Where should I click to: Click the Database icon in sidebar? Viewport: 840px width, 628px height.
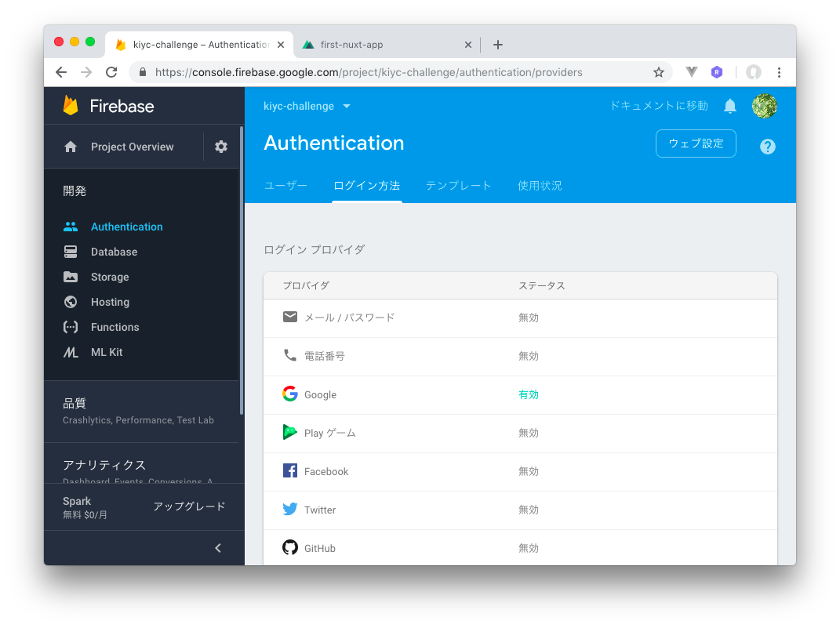71,252
